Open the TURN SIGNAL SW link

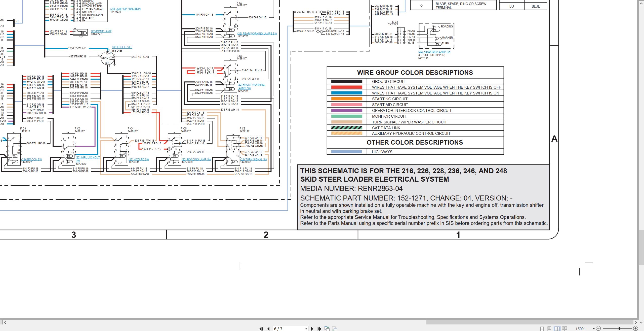point(254,159)
